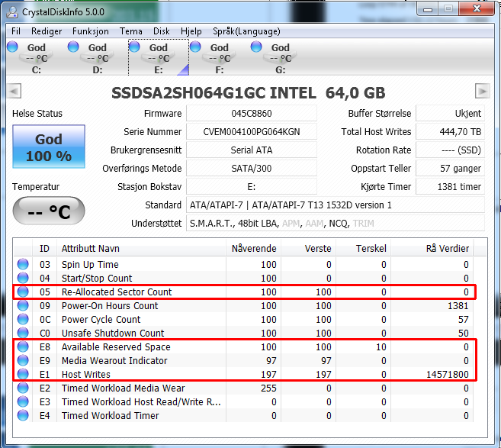Click the ID column header

(x=44, y=249)
